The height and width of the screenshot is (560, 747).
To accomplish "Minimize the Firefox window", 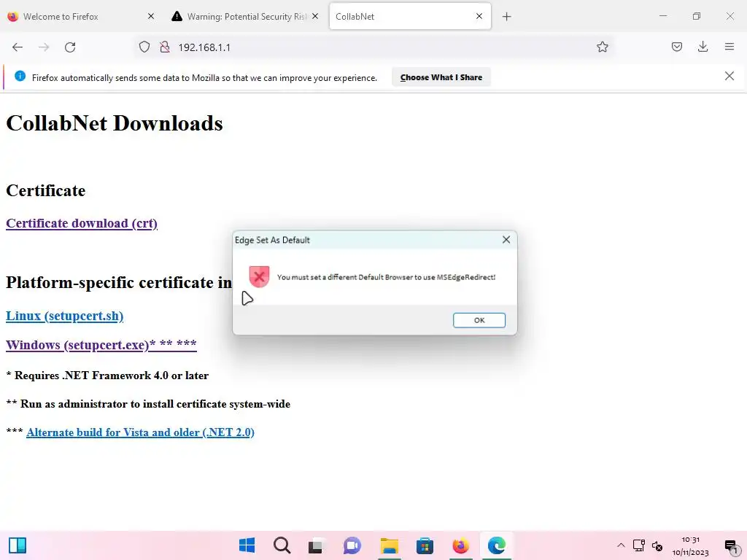I will point(662,16).
